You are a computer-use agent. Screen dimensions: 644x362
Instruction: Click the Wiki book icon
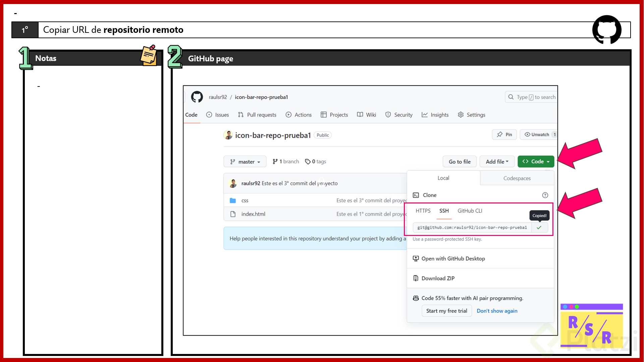360,115
